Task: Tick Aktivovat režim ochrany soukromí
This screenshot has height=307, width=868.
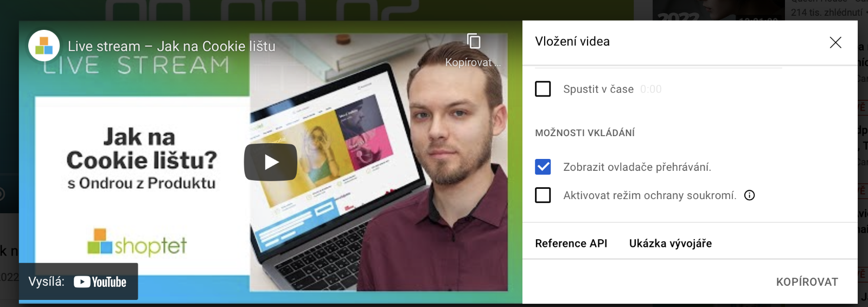Action: coord(543,195)
